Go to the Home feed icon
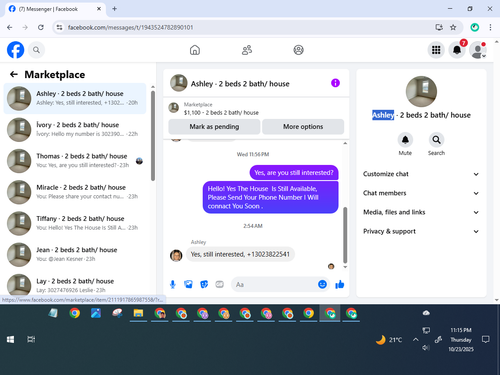This screenshot has height=375, width=500. pyautogui.click(x=195, y=50)
